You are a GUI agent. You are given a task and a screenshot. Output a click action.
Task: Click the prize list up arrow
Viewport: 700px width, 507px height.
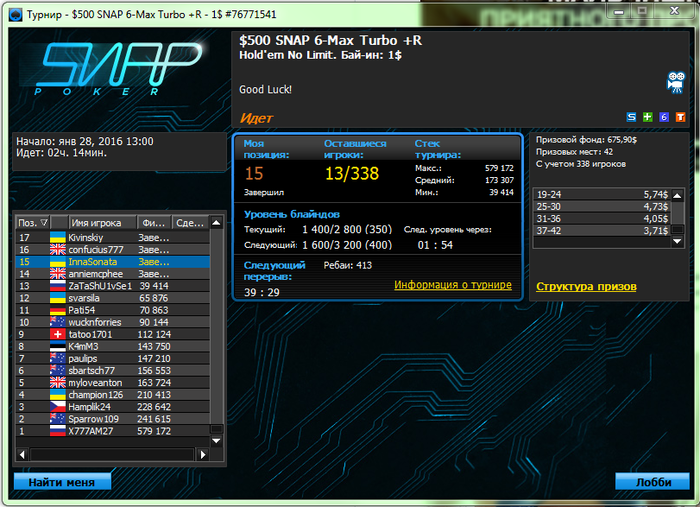pos(677,195)
